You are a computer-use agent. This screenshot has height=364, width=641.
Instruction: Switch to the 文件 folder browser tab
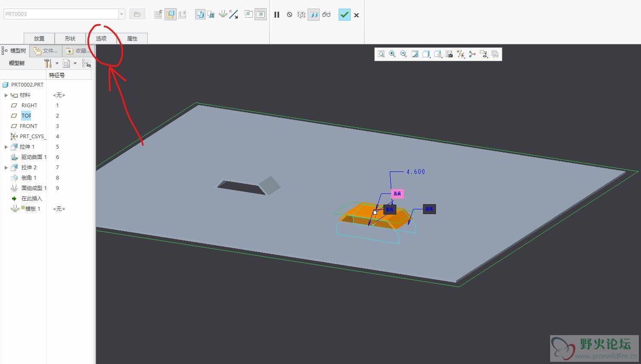(x=46, y=51)
